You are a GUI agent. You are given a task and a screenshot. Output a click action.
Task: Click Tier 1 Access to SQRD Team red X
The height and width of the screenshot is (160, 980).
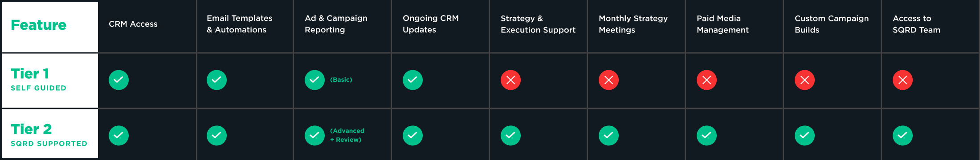pyautogui.click(x=902, y=80)
